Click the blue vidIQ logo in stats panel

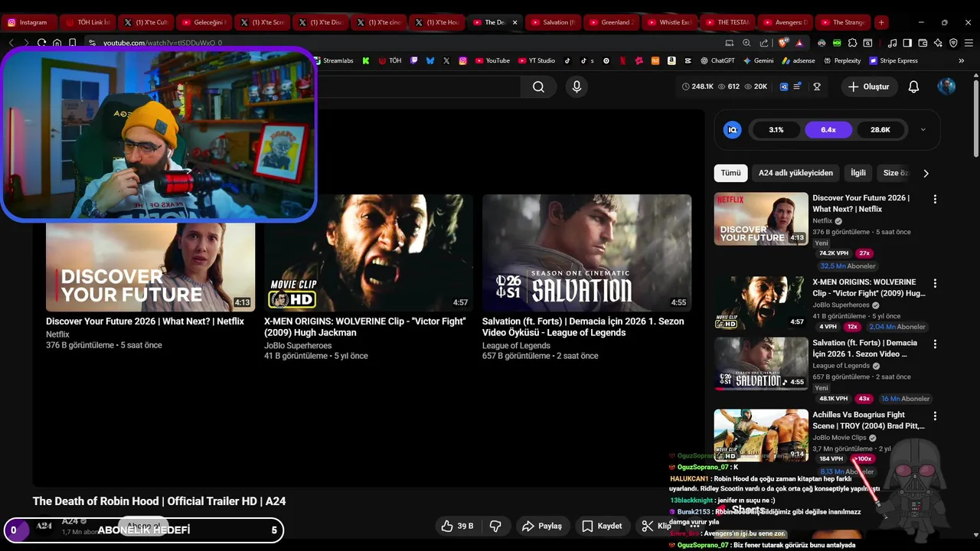pos(732,129)
